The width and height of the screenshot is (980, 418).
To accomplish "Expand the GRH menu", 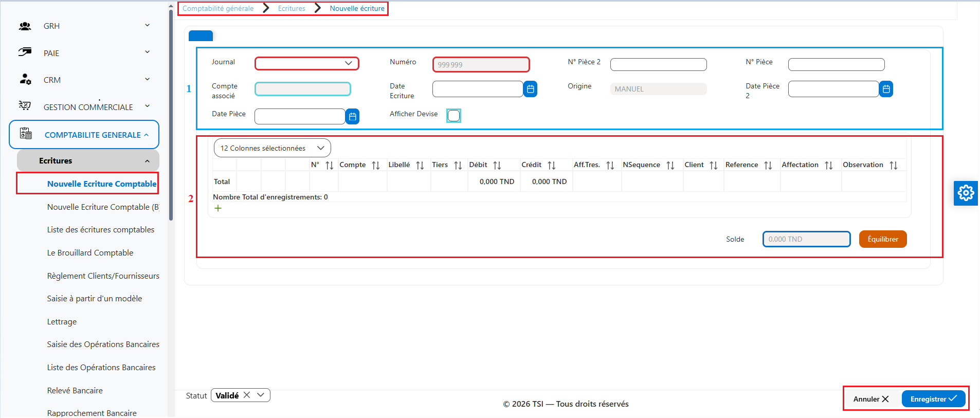I will pyautogui.click(x=147, y=25).
